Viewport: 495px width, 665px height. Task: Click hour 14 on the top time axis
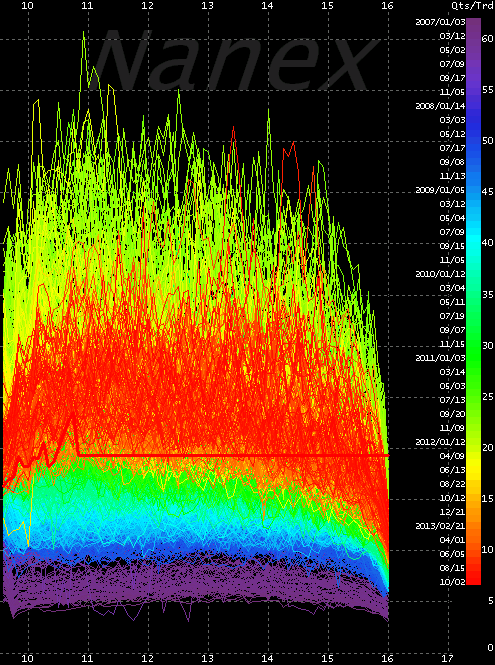267,6
